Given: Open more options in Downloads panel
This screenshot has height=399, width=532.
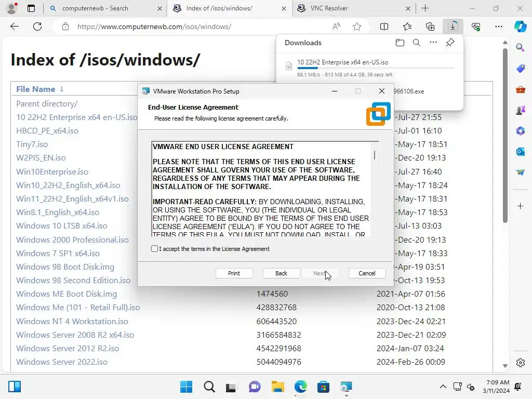Looking at the screenshot, I should pyautogui.click(x=433, y=43).
